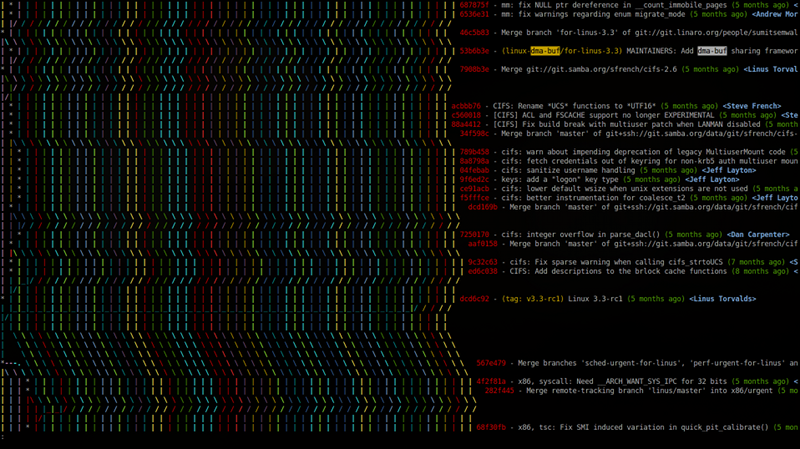Click commit hash c560018

pyautogui.click(x=466, y=115)
